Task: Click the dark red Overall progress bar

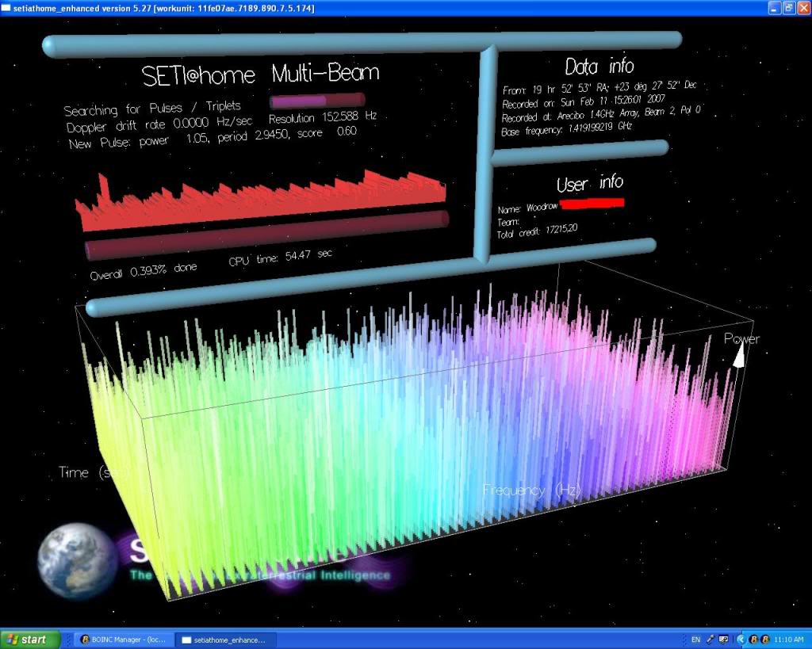Action: point(266,235)
